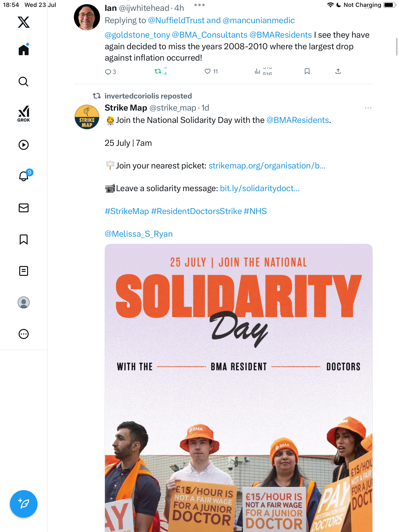Open the Lists icon in sidebar

(x=24, y=271)
